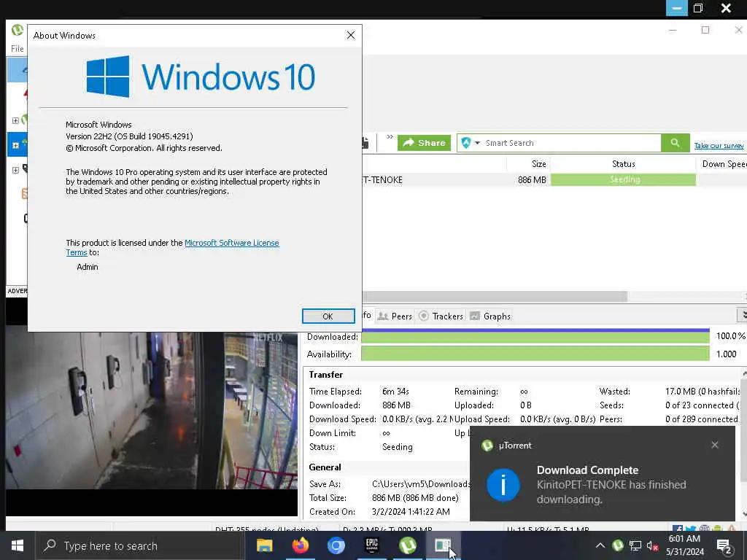The width and height of the screenshot is (747, 560).
Task: Click the Created On date 3/2/2024 1:41:22 AM
Action: tap(411, 512)
